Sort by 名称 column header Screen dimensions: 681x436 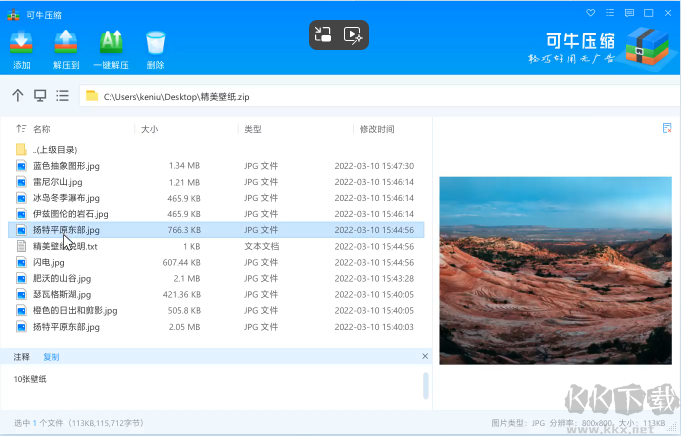(42, 129)
